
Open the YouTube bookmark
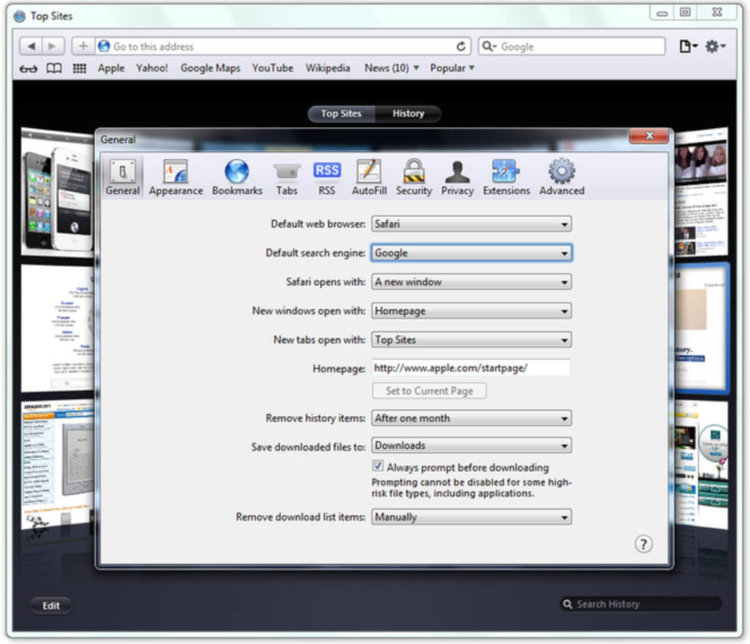[x=273, y=68]
